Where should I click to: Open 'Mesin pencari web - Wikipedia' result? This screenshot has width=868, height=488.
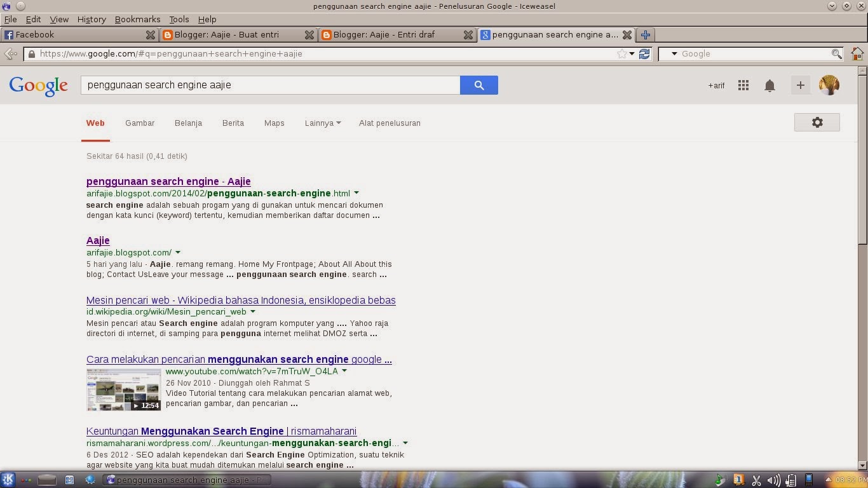(x=241, y=300)
